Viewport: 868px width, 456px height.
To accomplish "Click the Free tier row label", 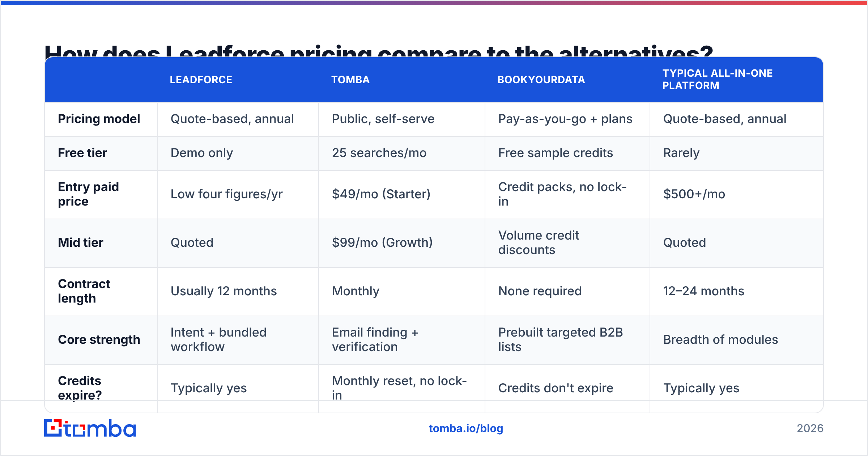I will click(82, 153).
